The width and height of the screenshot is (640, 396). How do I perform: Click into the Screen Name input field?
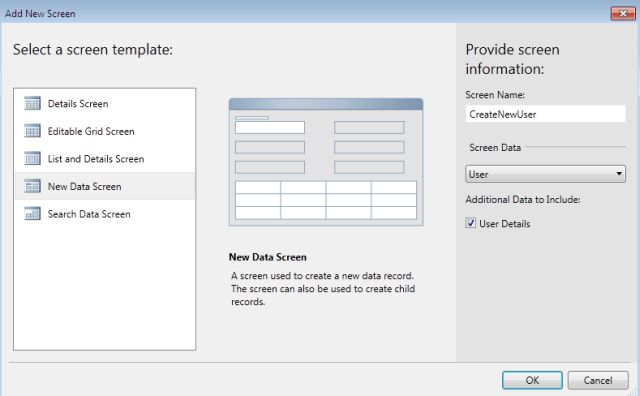(x=545, y=114)
